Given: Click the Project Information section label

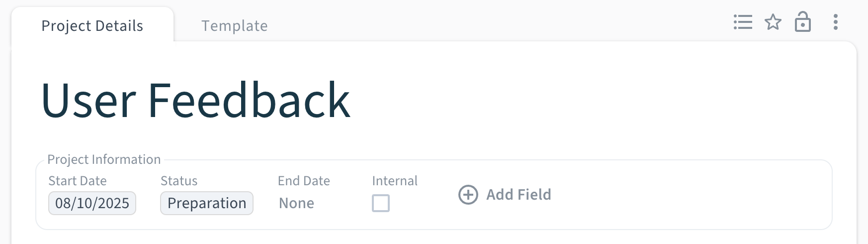Looking at the screenshot, I should coord(104,159).
